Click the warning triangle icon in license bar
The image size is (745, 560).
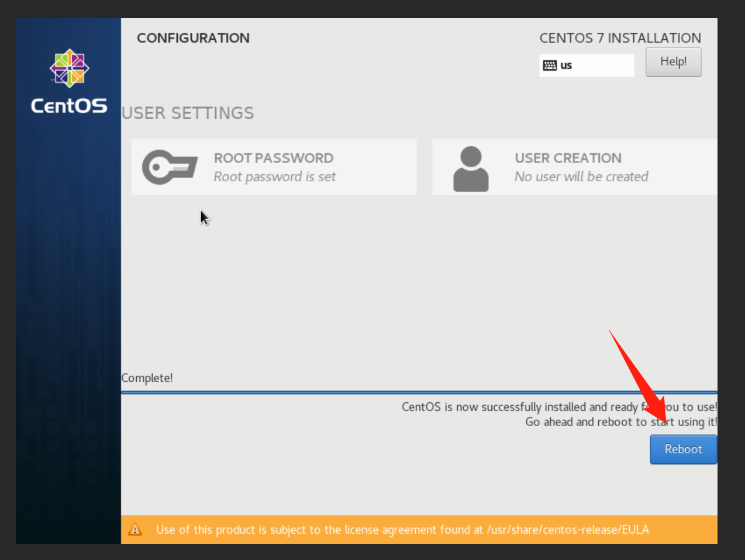pos(135,530)
